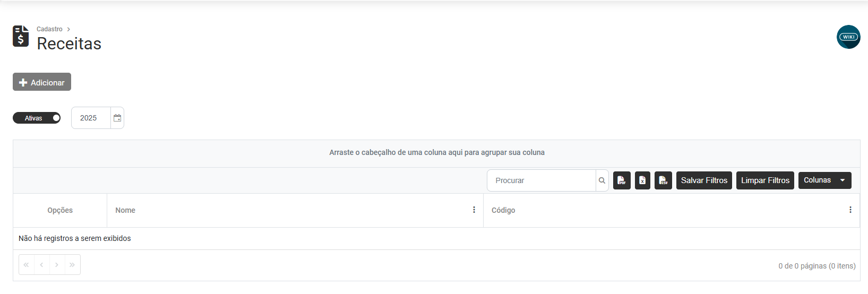The width and height of the screenshot is (868, 294).
Task: Click Limpar Filtros button
Action: (x=765, y=180)
